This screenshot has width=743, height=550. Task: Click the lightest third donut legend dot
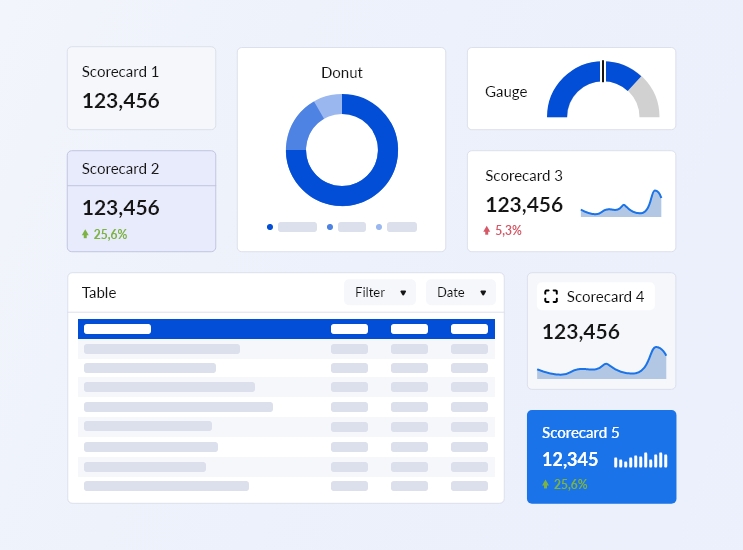[x=379, y=227]
